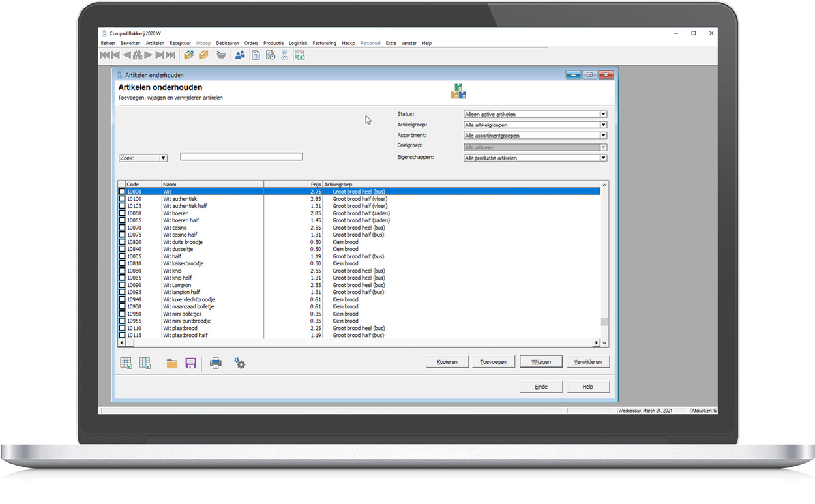Check the box next to code 10060
Viewport: 815px width, 504px height.
coord(122,213)
